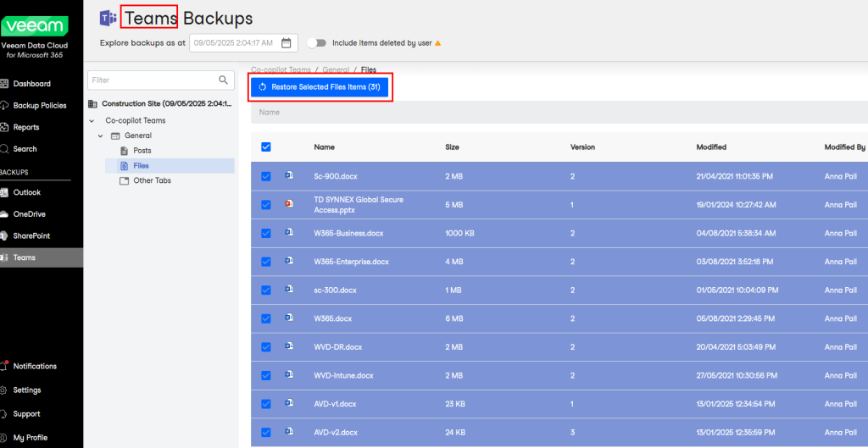Click the Word icon for WVD-DR.docx
The image size is (868, 448).
point(288,346)
